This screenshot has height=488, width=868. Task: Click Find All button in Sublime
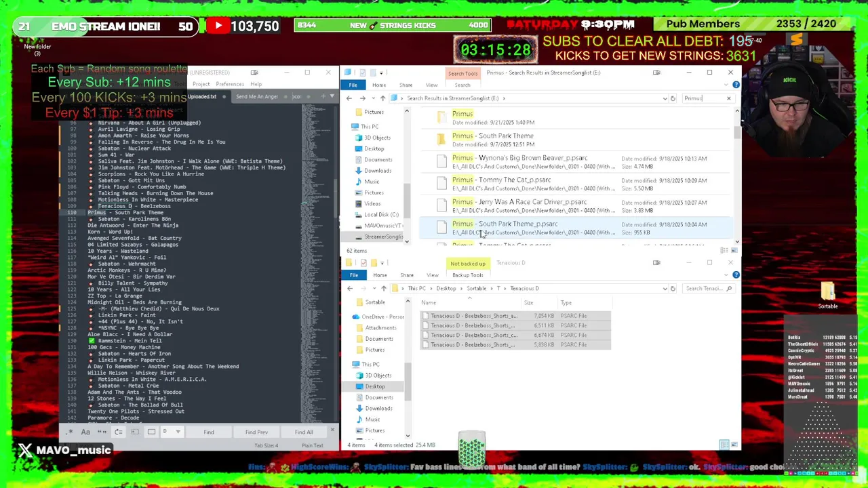pos(304,432)
